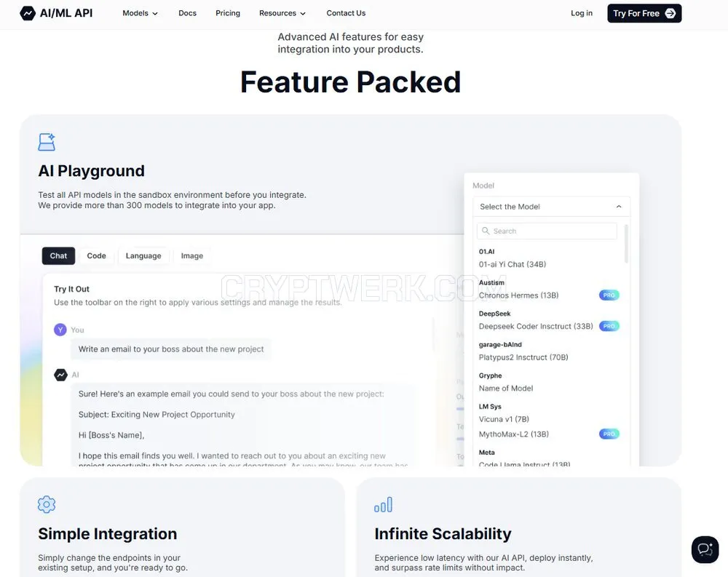The image size is (728, 577).
Task: Select Platypus2 Insctruct (70B) model
Action: coord(523,357)
